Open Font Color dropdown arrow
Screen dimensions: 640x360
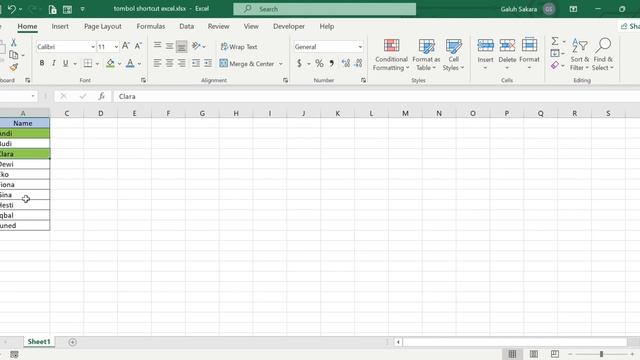[x=139, y=64]
